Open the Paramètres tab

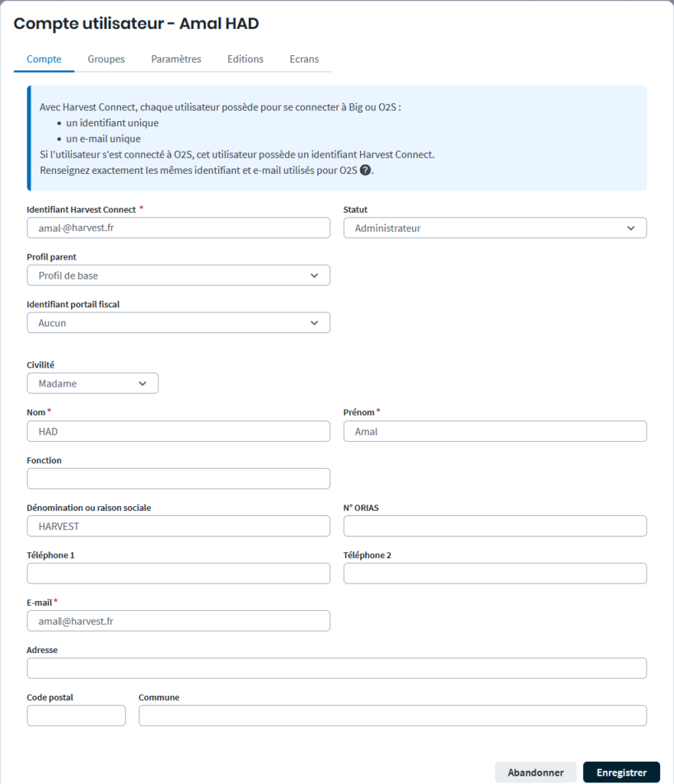click(x=176, y=59)
